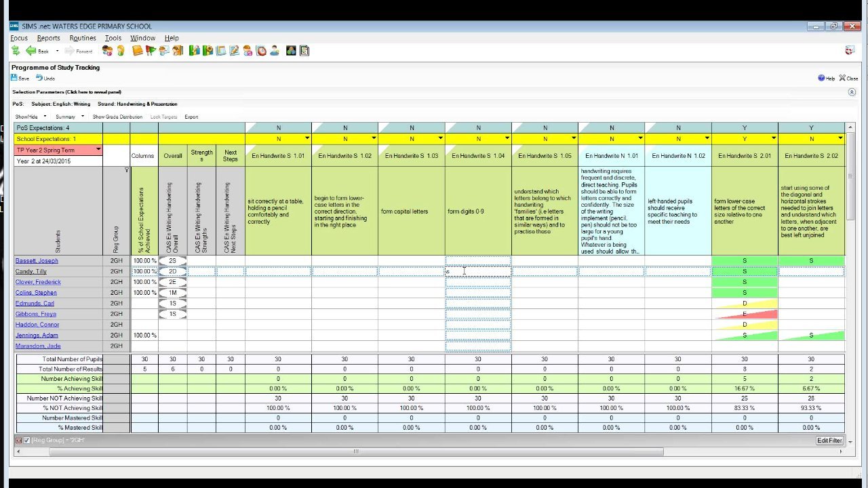
Task: Click the Save disk icon
Action: point(14,78)
